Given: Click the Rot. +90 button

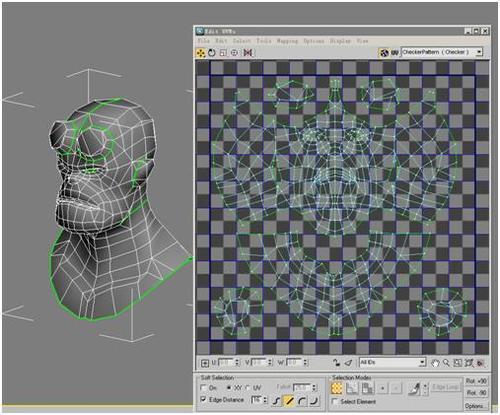Looking at the screenshot, I should pos(476,381).
